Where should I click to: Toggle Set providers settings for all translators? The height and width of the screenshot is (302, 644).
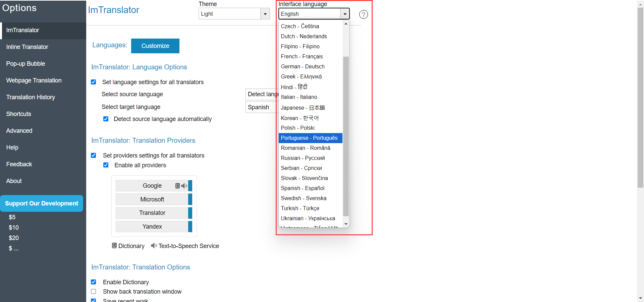tap(94, 156)
